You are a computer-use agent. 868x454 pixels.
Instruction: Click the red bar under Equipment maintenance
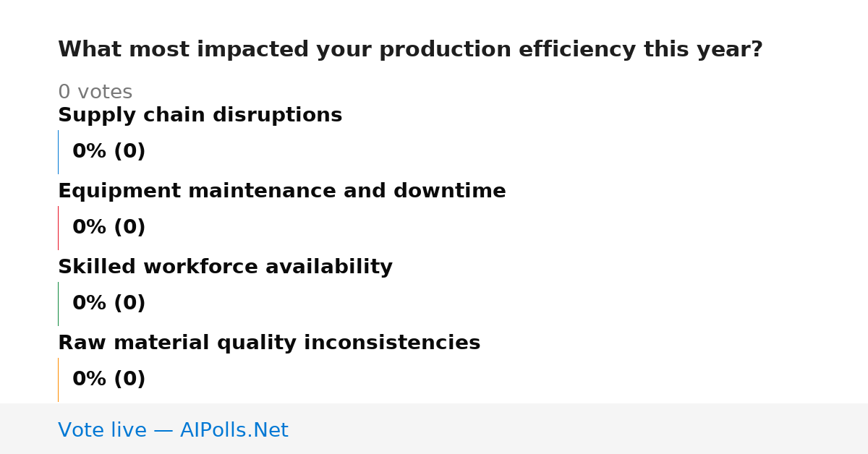(58, 228)
